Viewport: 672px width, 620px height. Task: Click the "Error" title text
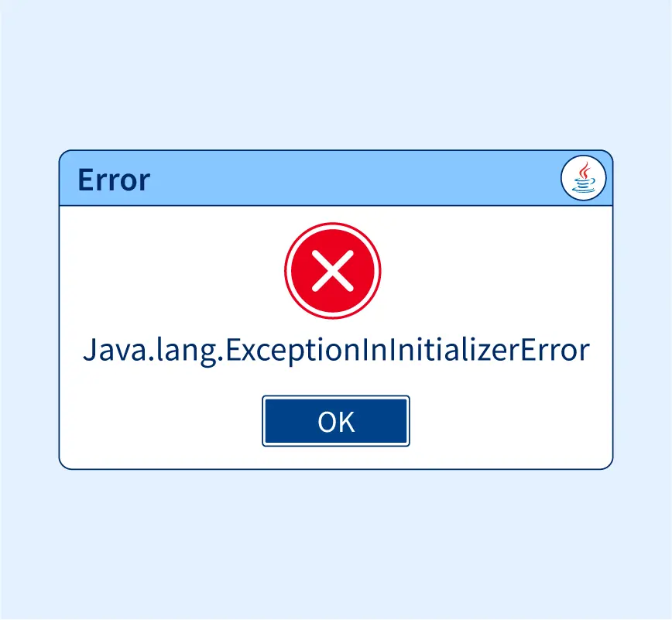(x=114, y=180)
